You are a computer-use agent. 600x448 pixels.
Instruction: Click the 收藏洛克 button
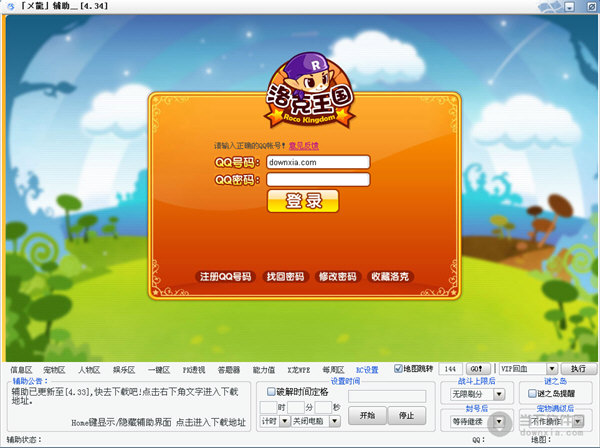[390, 277]
